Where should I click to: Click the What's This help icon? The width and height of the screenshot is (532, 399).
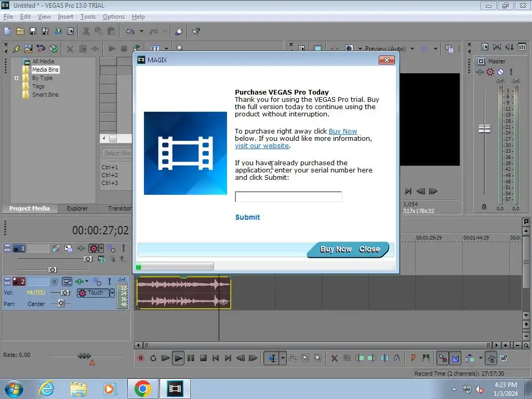[196, 31]
